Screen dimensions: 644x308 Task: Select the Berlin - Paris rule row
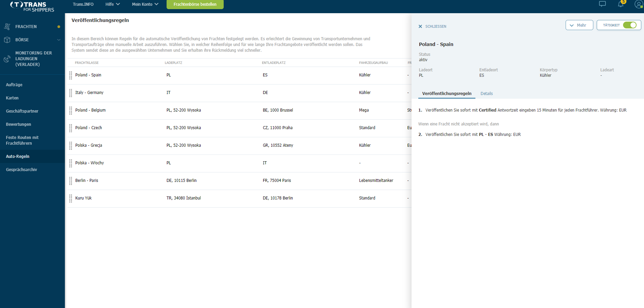(x=239, y=181)
